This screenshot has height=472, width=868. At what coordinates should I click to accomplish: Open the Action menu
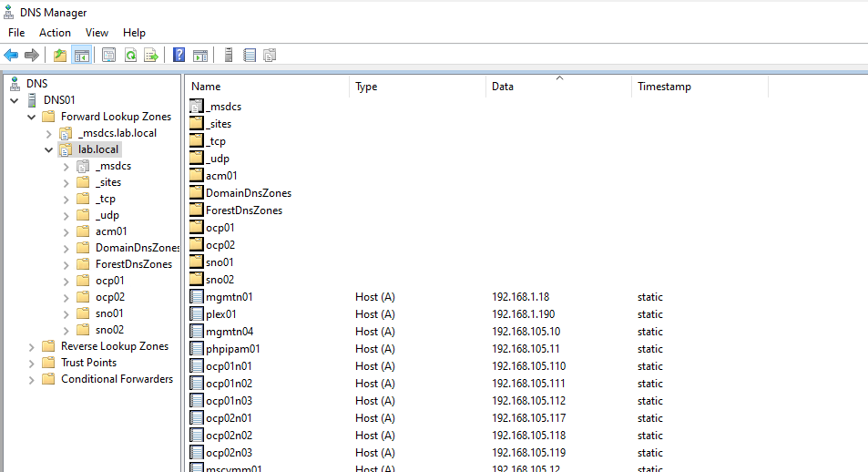(55, 33)
